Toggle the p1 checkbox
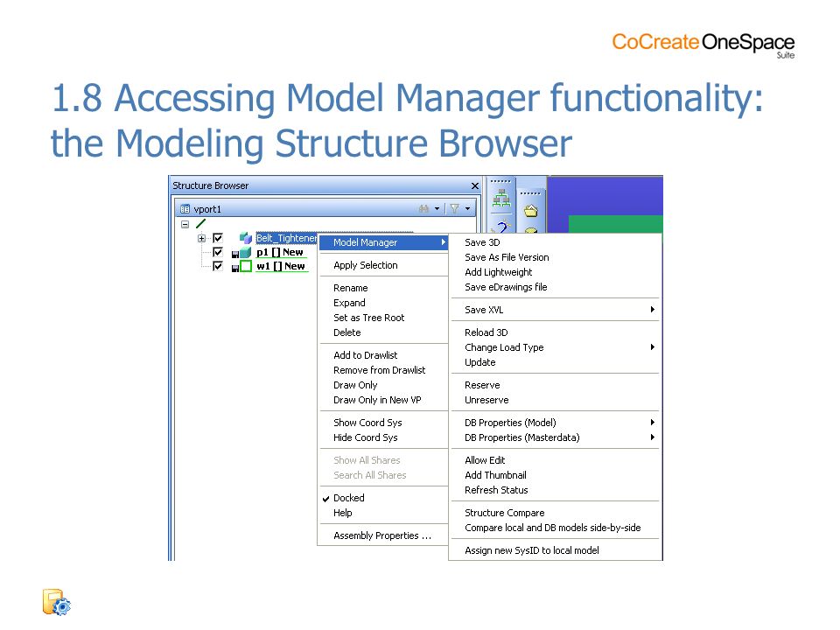Screen dimensions: 840x630 coord(218,252)
